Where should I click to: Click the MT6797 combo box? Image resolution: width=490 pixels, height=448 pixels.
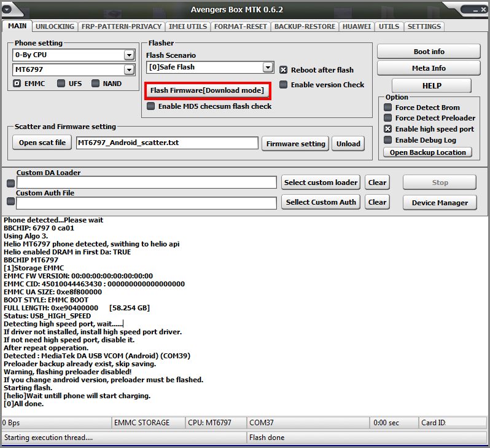click(x=74, y=69)
